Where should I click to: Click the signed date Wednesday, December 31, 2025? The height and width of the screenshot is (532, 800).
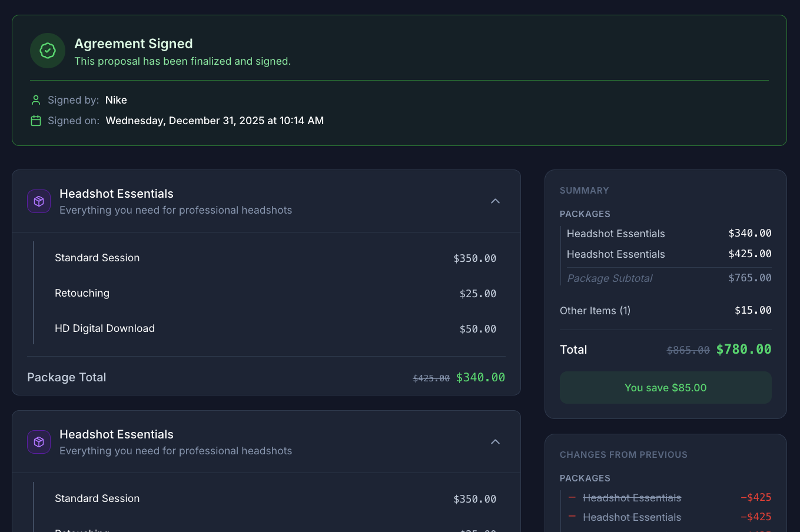[x=214, y=121]
